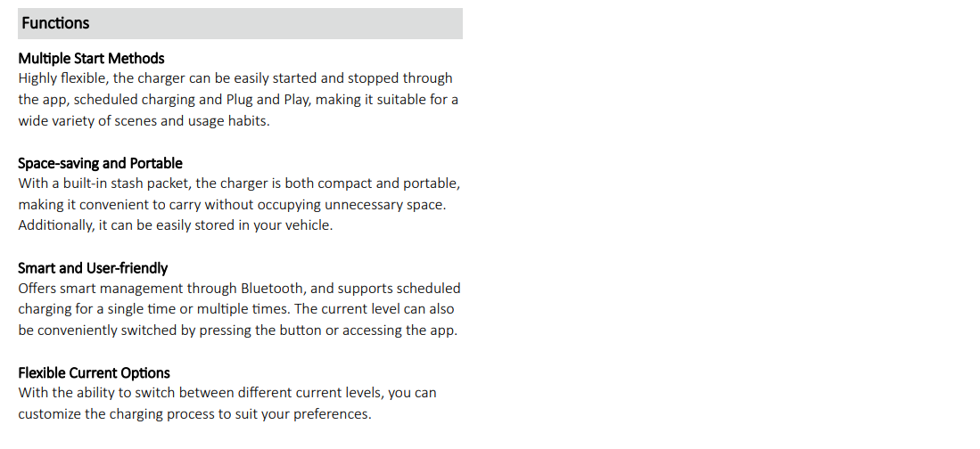The width and height of the screenshot is (980, 449).
Task: Click the line starting Offers smart management
Action: click(239, 289)
